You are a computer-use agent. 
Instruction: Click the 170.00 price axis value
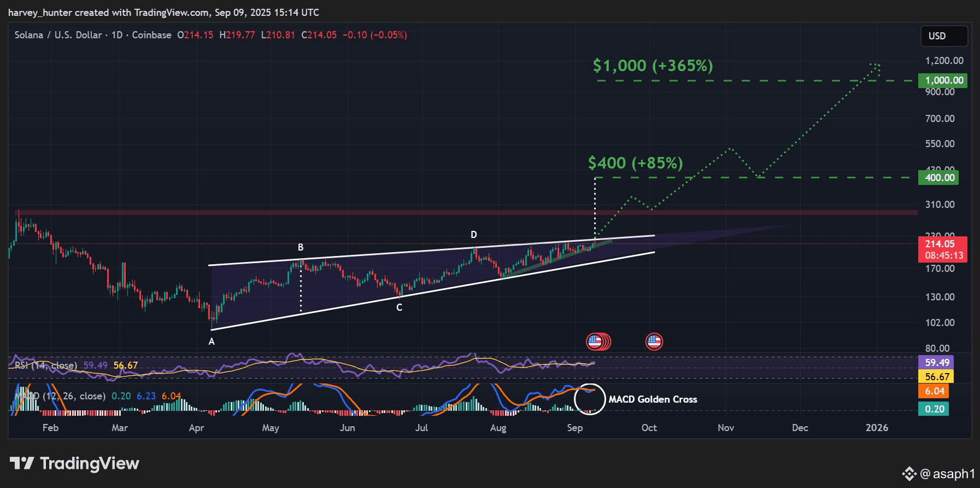pos(940,269)
